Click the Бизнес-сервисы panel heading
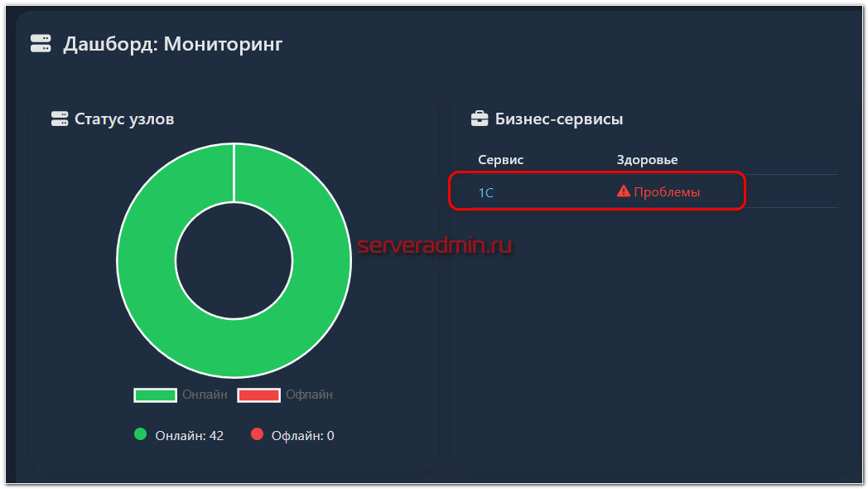Screen dimensions: 868x489 coord(558,119)
